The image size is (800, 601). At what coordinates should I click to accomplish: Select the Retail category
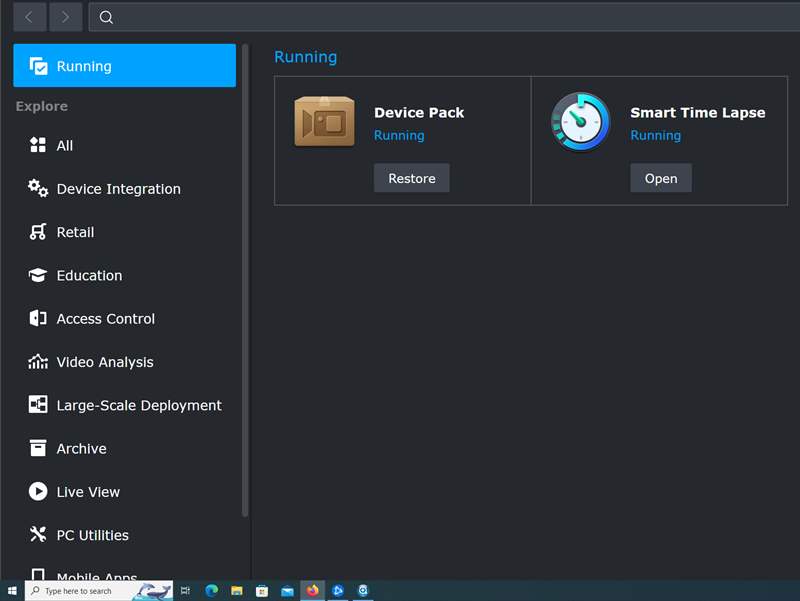pos(124,232)
